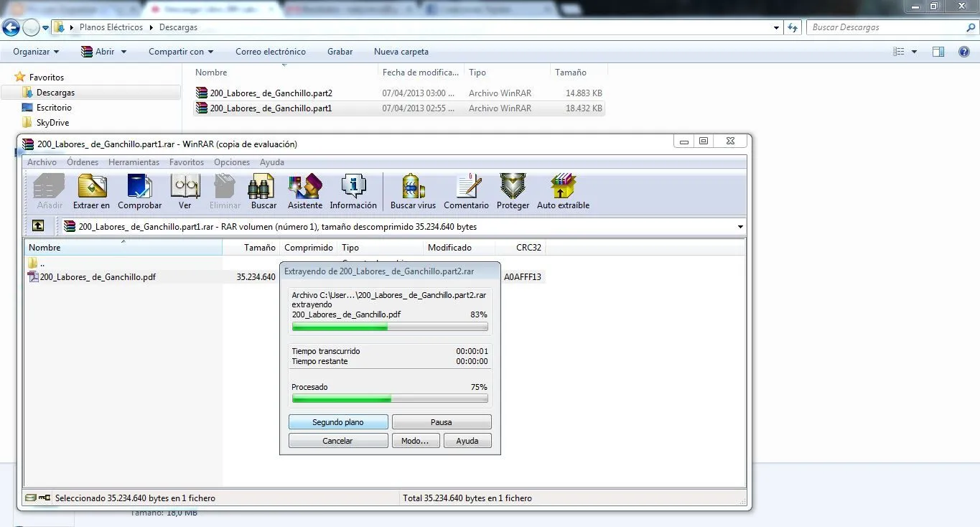This screenshot has width=980, height=527.
Task: Expand the Planos Eléctricos breadcrumb arrow
Action: tap(151, 27)
